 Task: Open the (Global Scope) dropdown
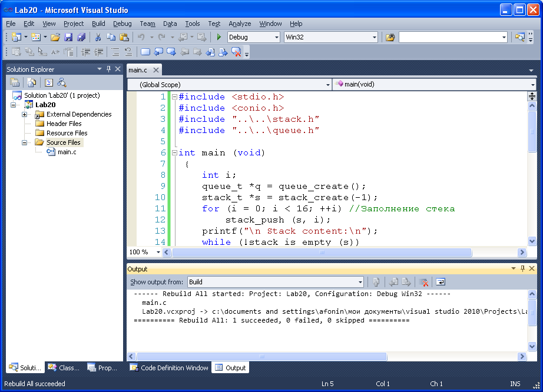pyautogui.click(x=327, y=85)
